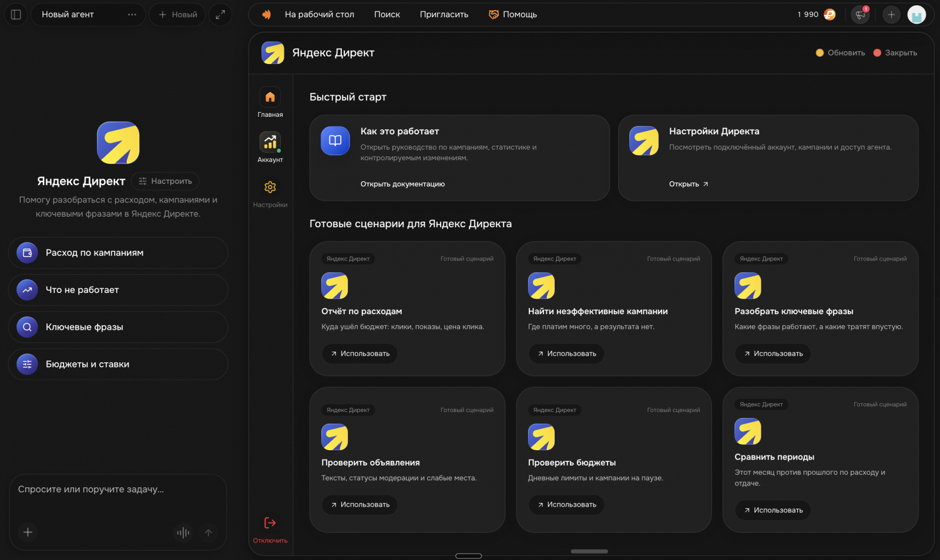Click the plus attach icon in chat box
This screenshot has height=560, width=940.
[x=28, y=532]
